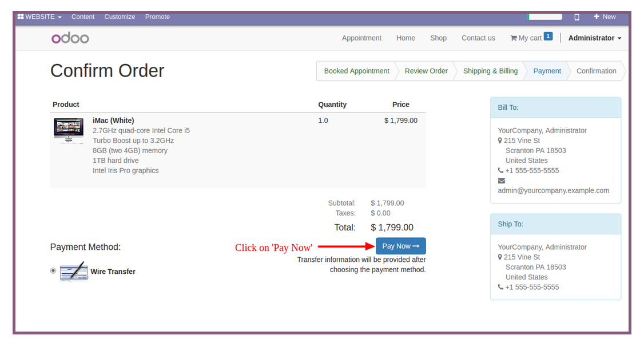The image size is (644, 347).
Task: Select the Wire Transfer radio button
Action: coord(53,270)
